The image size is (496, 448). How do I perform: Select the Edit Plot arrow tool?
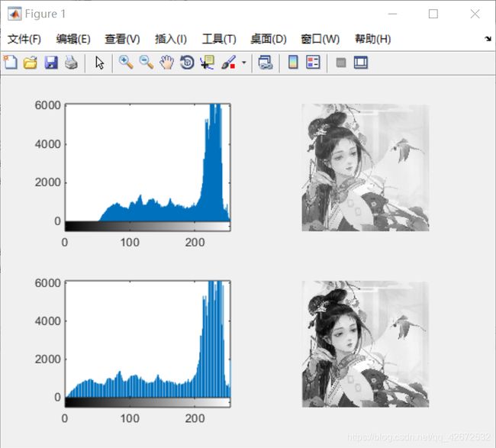(x=99, y=63)
